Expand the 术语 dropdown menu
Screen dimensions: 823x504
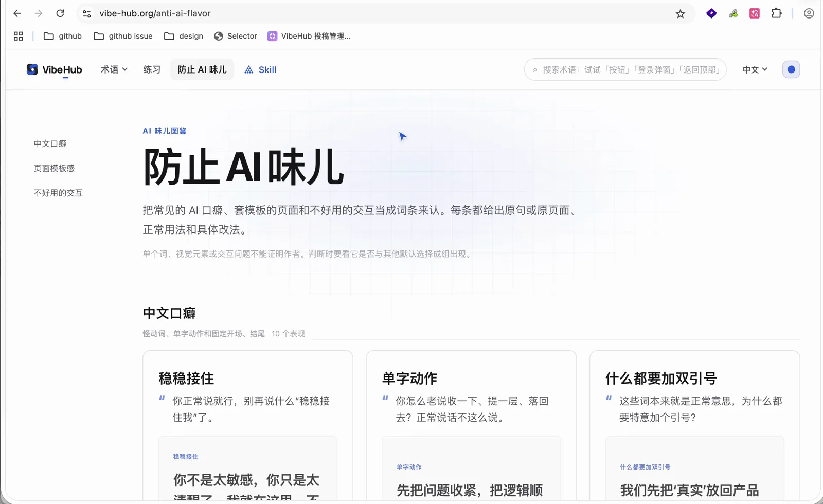tap(114, 69)
